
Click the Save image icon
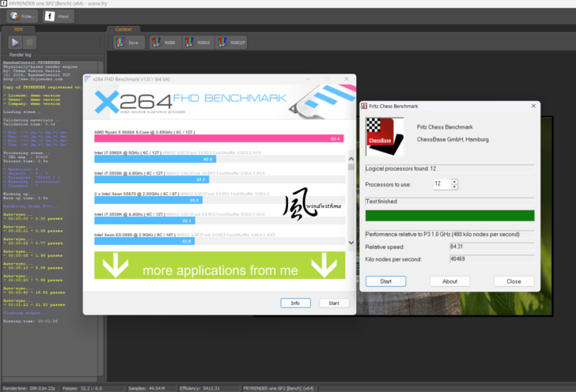[x=127, y=42]
